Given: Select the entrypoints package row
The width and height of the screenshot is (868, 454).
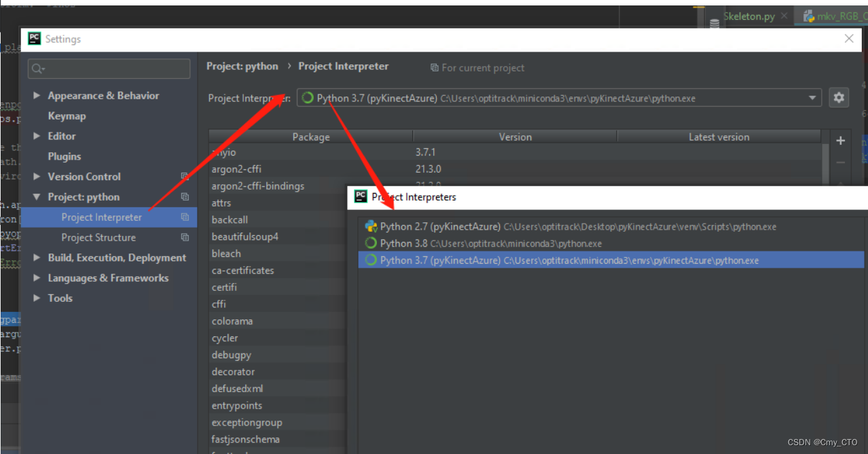Looking at the screenshot, I should coord(278,406).
